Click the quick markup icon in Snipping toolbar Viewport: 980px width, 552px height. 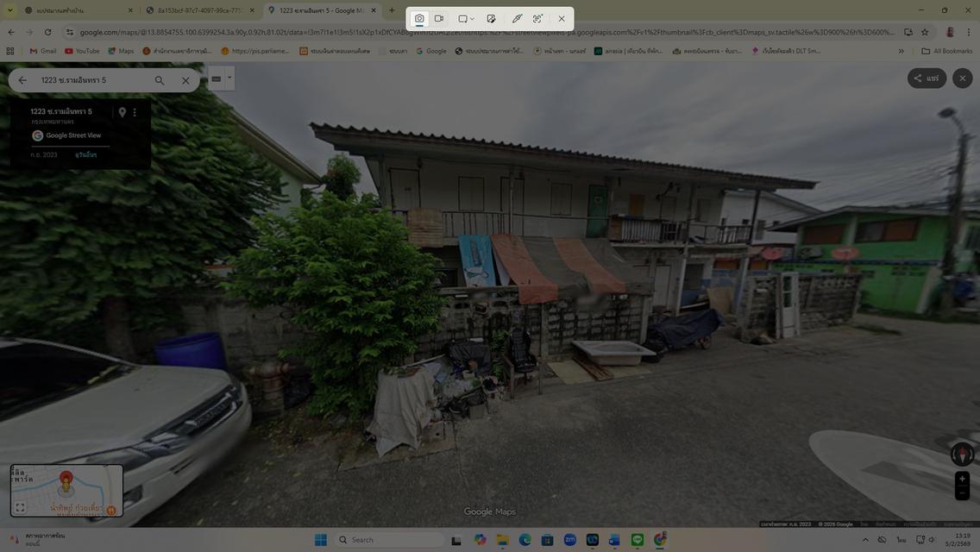[491, 19]
